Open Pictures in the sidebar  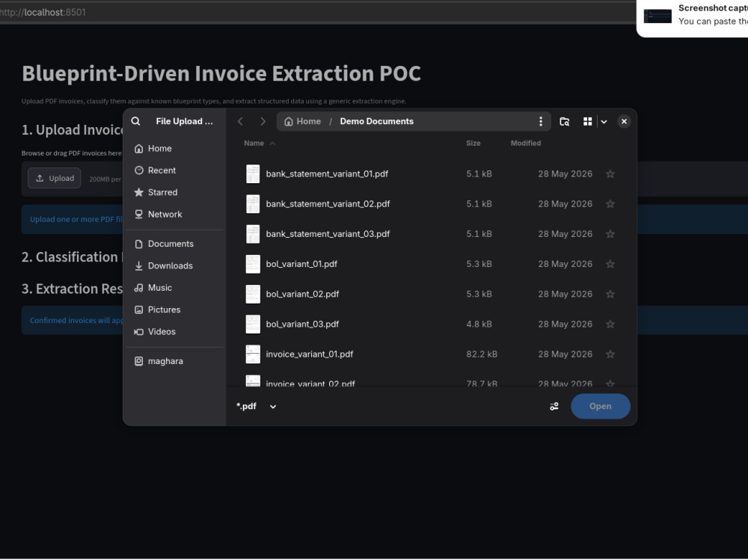[174, 310]
